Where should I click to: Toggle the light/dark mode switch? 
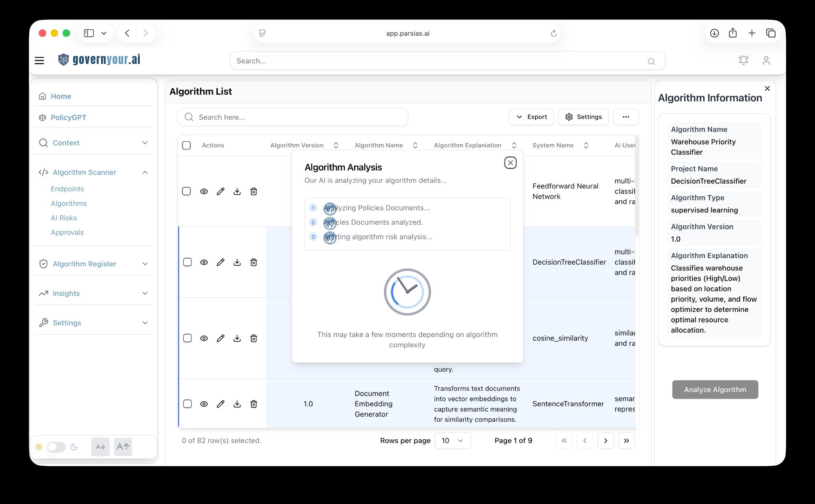56,447
